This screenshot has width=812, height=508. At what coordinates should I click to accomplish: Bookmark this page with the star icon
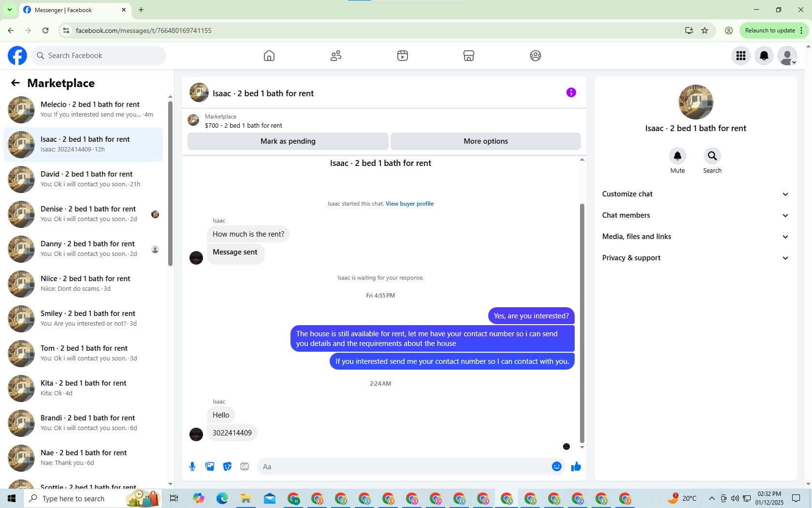click(705, 30)
